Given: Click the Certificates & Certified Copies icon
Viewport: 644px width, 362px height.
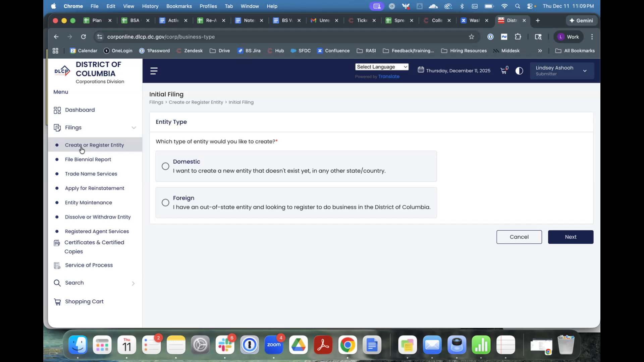Looking at the screenshot, I should [57, 243].
